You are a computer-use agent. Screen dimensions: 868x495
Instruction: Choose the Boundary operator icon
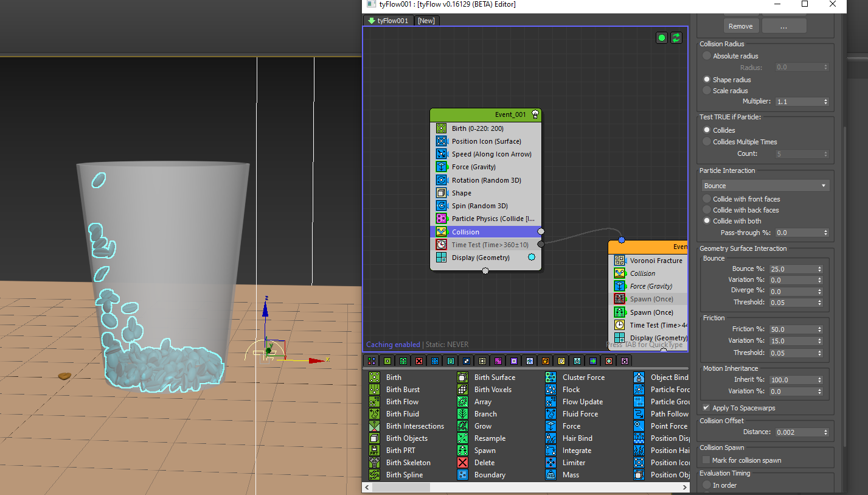point(463,475)
